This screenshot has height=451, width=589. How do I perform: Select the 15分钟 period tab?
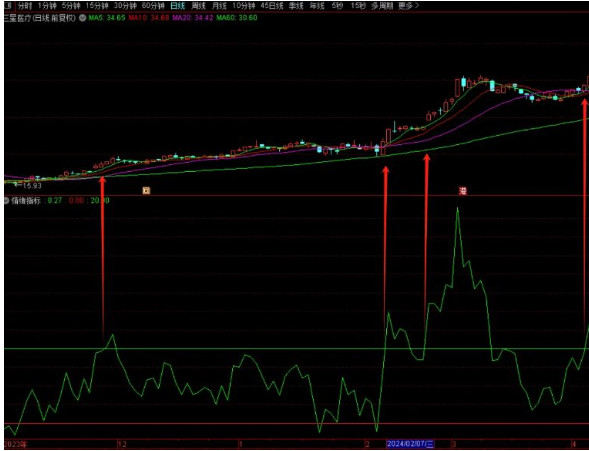pyautogui.click(x=97, y=6)
